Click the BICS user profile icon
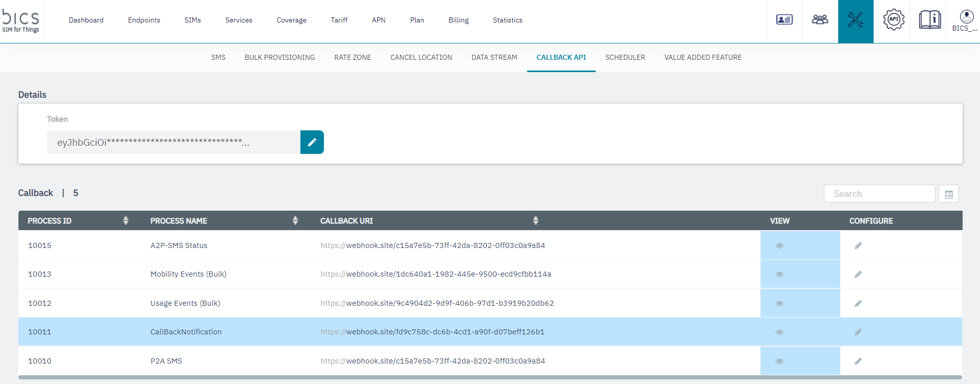This screenshot has height=384, width=980. click(x=966, y=17)
